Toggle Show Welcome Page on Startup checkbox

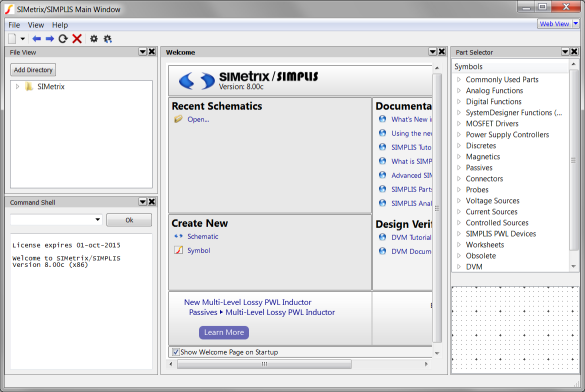pyautogui.click(x=176, y=352)
